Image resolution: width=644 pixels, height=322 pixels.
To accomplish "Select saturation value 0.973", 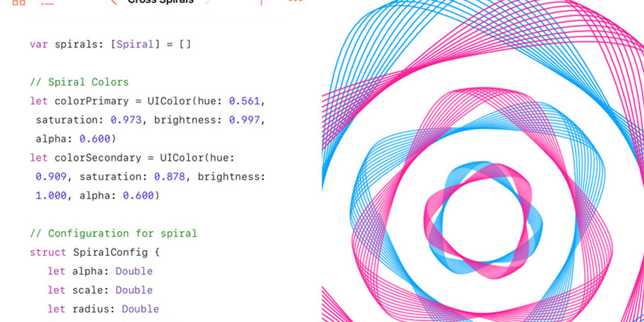I will click(x=126, y=120).
